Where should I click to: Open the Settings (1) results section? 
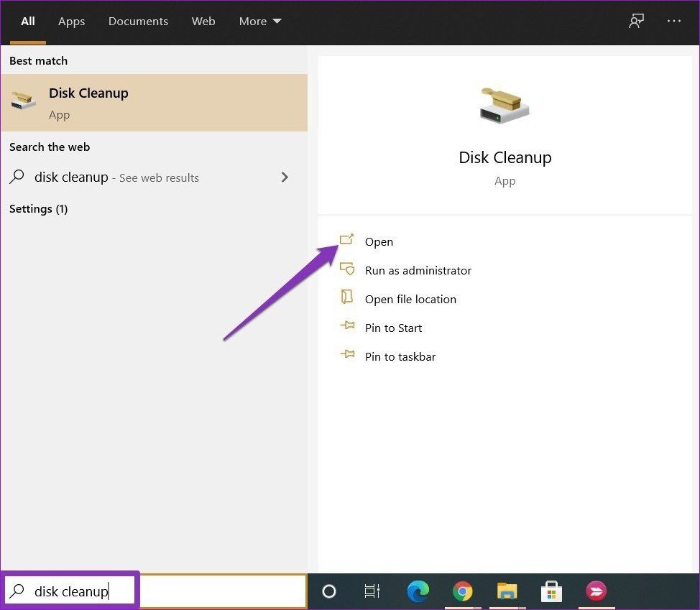(38, 208)
